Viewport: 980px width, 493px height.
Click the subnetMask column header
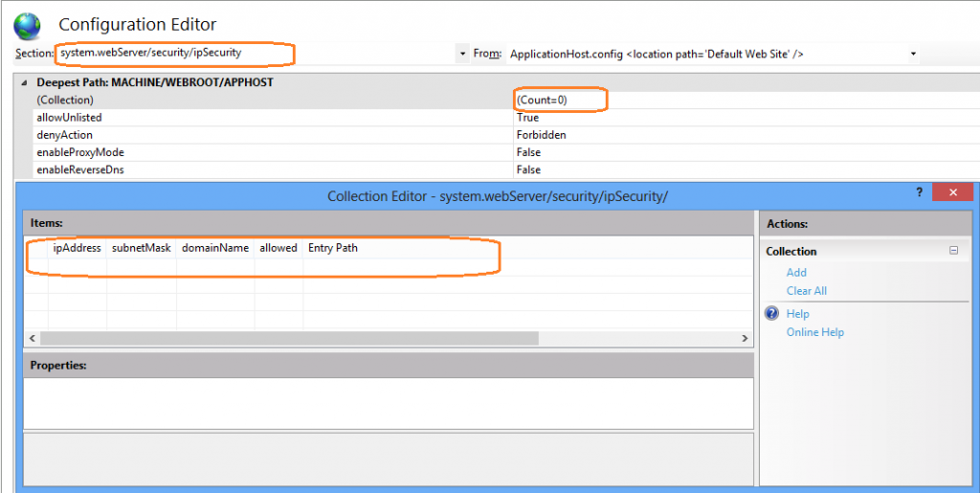(x=142, y=248)
